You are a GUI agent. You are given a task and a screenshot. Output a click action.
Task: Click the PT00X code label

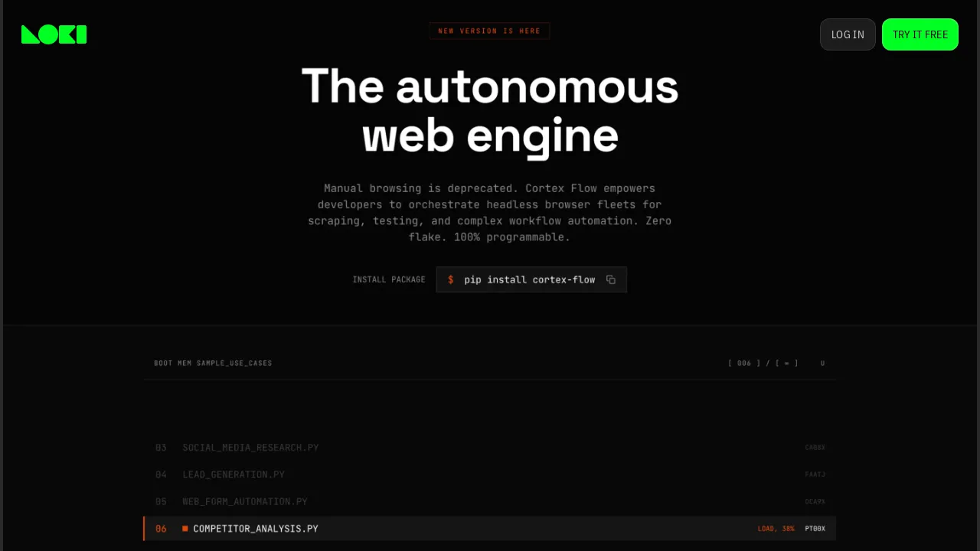tap(815, 529)
